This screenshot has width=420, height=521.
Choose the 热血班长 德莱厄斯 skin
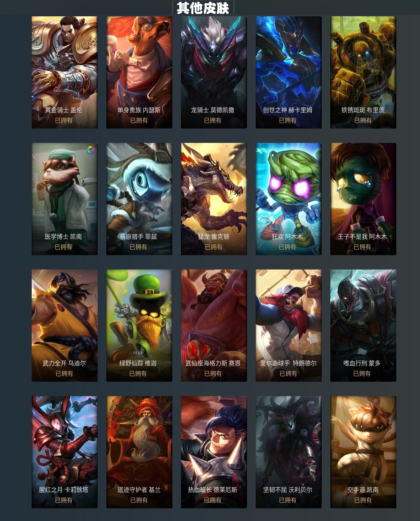click(x=214, y=452)
